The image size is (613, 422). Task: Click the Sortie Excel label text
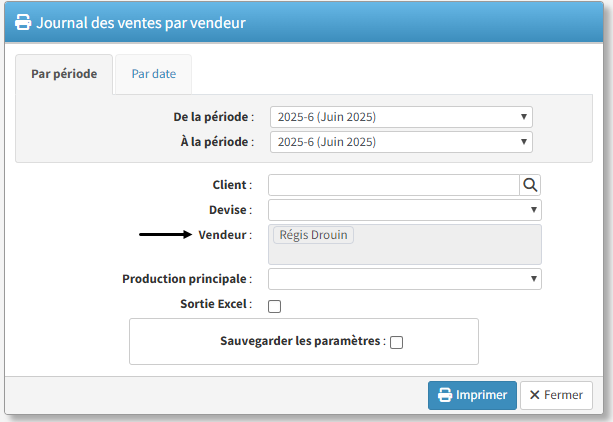pyautogui.click(x=213, y=304)
